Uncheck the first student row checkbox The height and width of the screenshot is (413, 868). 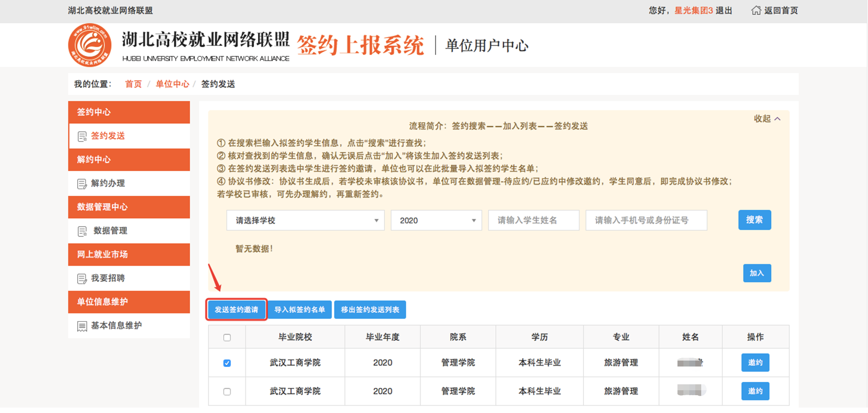point(227,364)
